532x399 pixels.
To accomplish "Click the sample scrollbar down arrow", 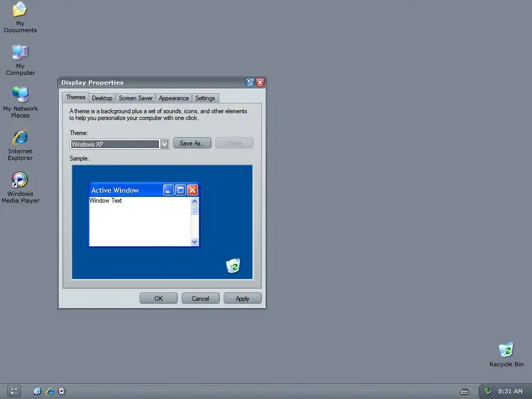I will pyautogui.click(x=194, y=242).
